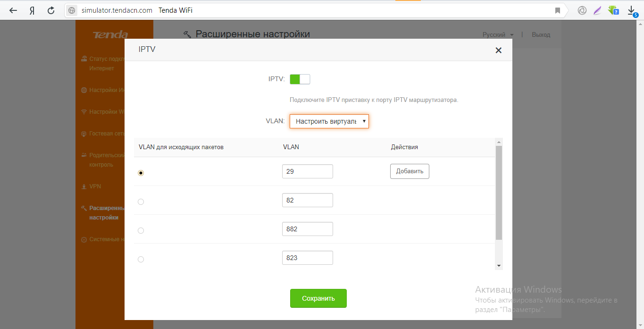
Task: Toggle the IPTV switch off
Action: coord(300,79)
